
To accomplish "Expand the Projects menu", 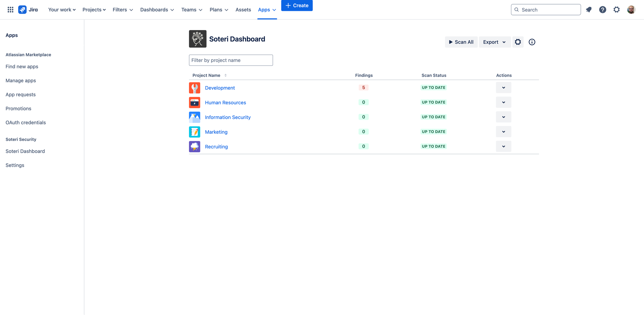I will click(x=94, y=10).
